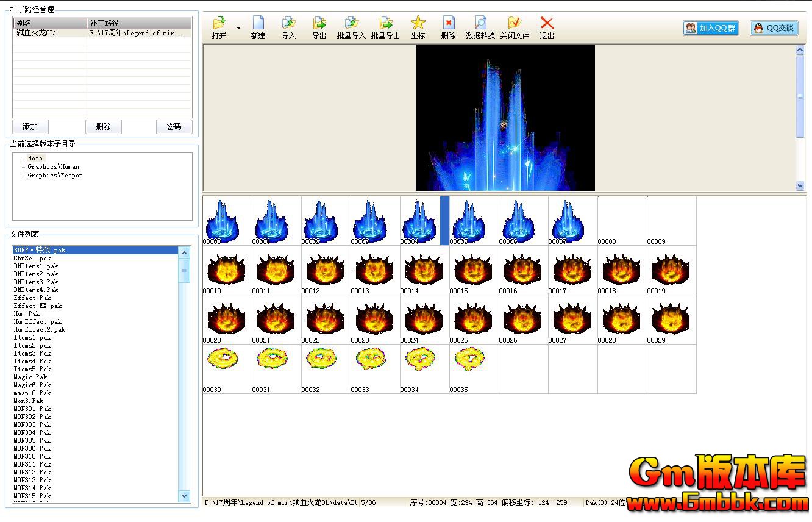Select the Graphics\Weapon directory node
Screen dimensions: 812x522
55,175
